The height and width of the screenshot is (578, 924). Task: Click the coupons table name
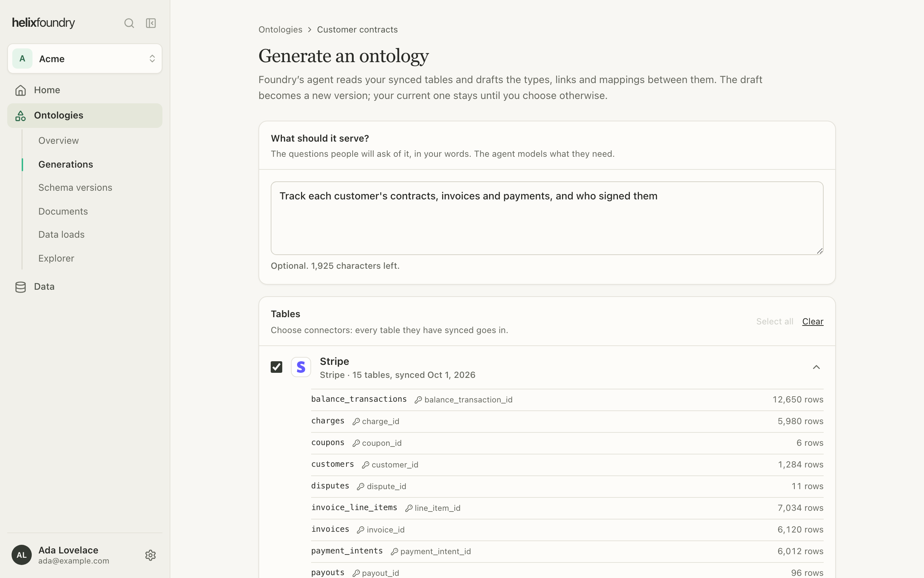coord(328,443)
